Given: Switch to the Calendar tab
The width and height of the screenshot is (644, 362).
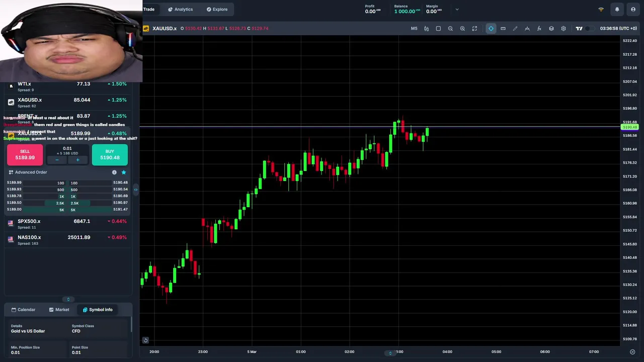Looking at the screenshot, I should tap(23, 310).
